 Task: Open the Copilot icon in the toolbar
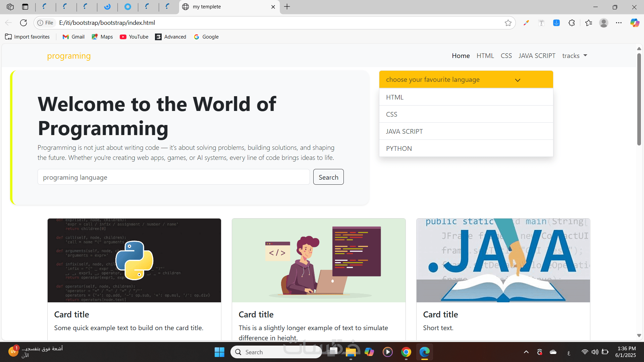[x=634, y=23]
